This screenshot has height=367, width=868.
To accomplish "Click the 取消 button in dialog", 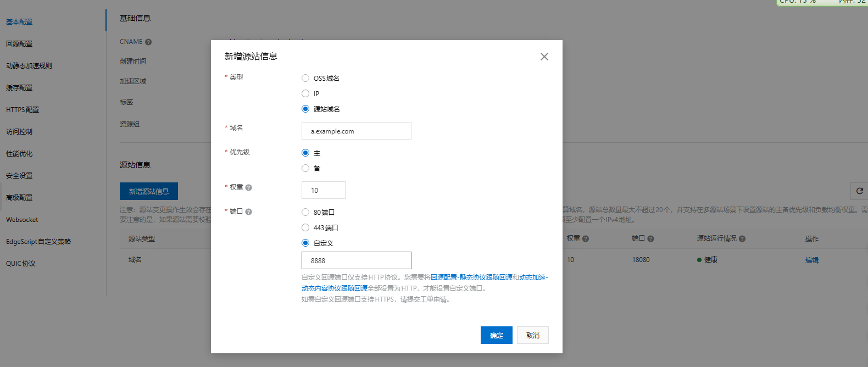I will pyautogui.click(x=532, y=335).
